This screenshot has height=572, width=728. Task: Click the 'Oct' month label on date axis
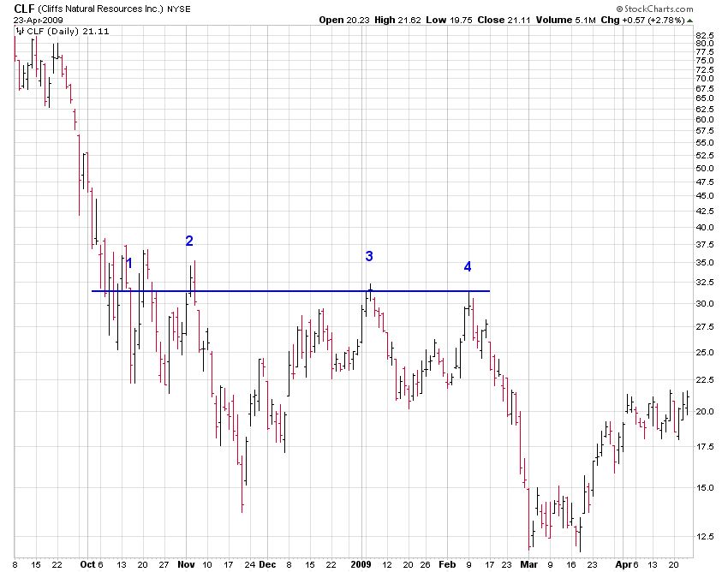click(x=87, y=564)
